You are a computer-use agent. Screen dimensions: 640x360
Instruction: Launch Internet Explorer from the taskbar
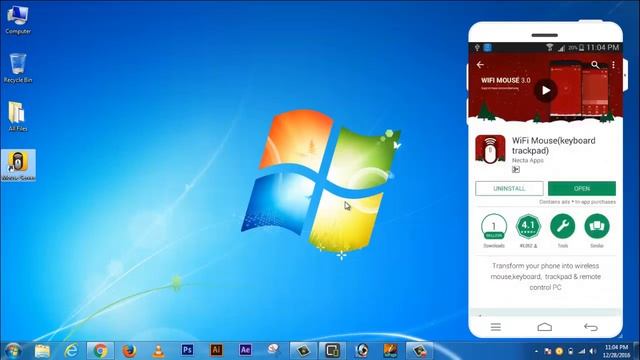[71, 351]
